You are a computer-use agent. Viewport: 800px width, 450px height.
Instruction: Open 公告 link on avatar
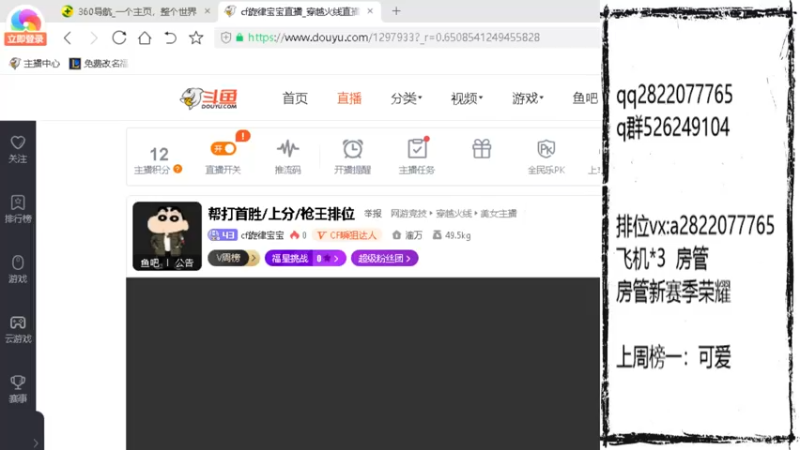coord(184,263)
